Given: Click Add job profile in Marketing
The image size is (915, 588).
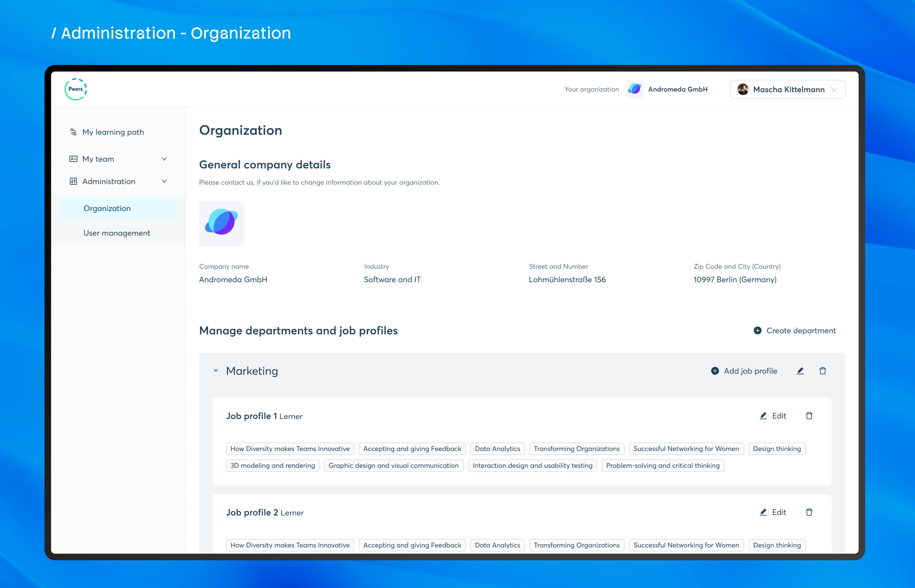Looking at the screenshot, I should click(x=744, y=371).
